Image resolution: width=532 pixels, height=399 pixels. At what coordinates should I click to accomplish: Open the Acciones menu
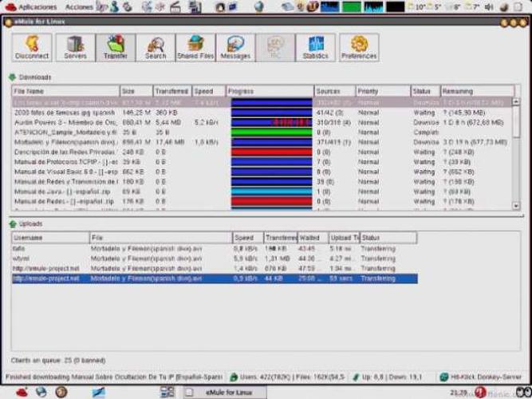click(79, 6)
